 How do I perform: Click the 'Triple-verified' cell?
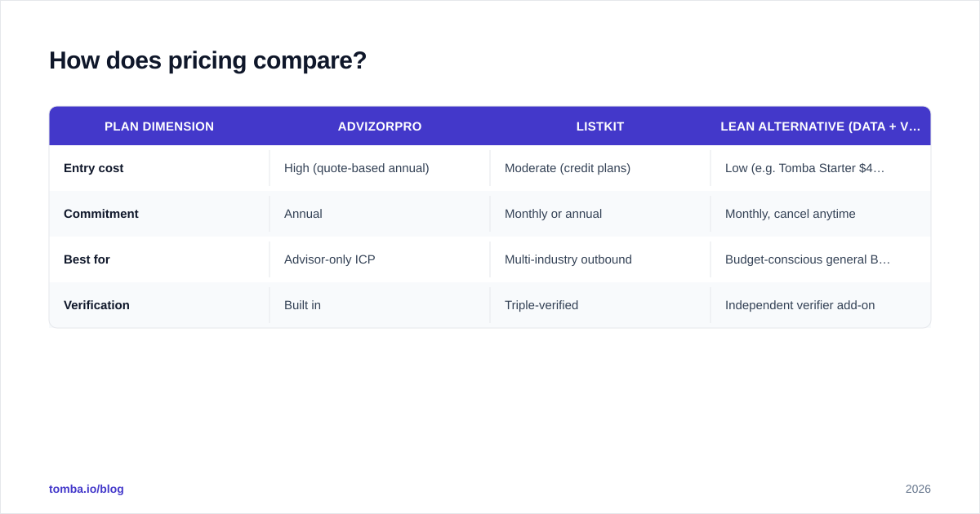[x=600, y=305]
